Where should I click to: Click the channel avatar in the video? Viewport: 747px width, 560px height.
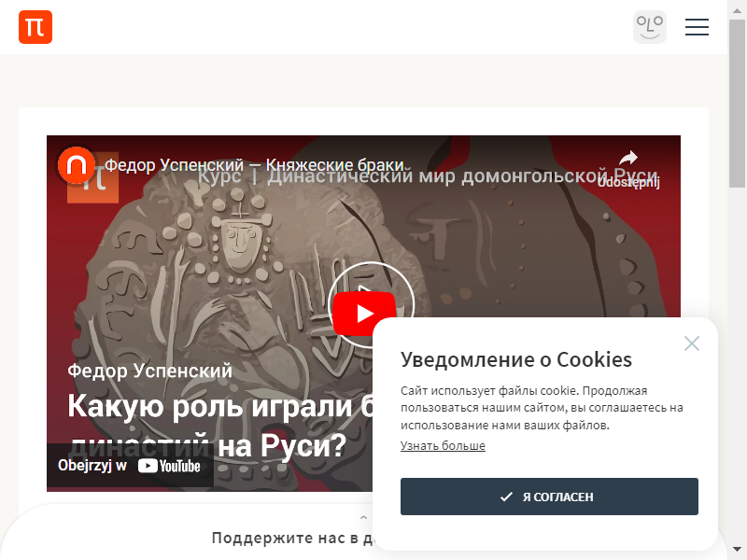click(x=77, y=165)
